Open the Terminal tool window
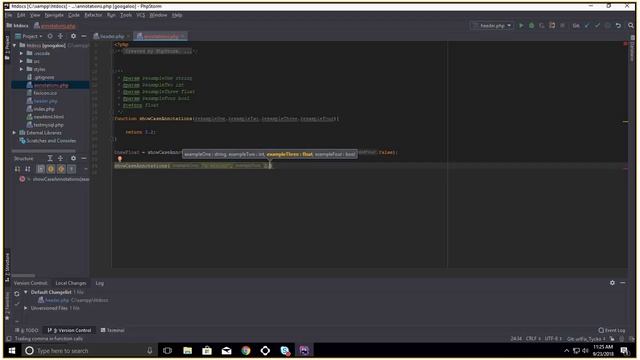The image size is (640, 360). click(112, 330)
